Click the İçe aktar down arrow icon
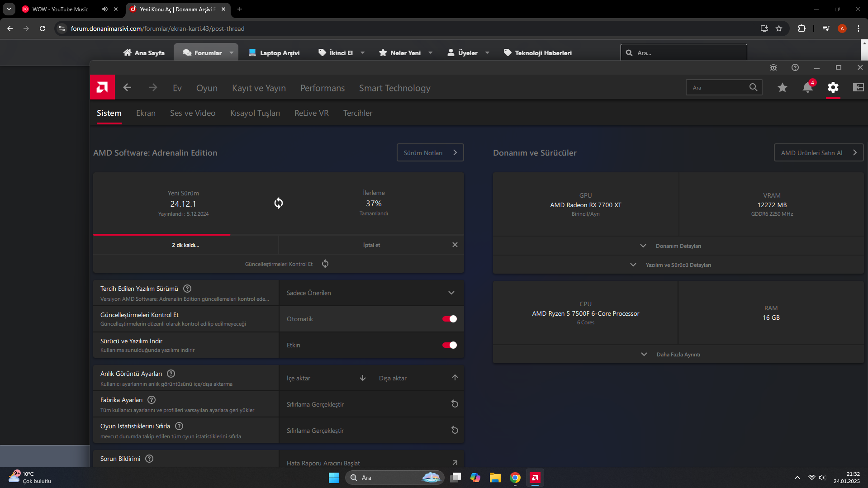This screenshot has height=488, width=868. coord(363,378)
